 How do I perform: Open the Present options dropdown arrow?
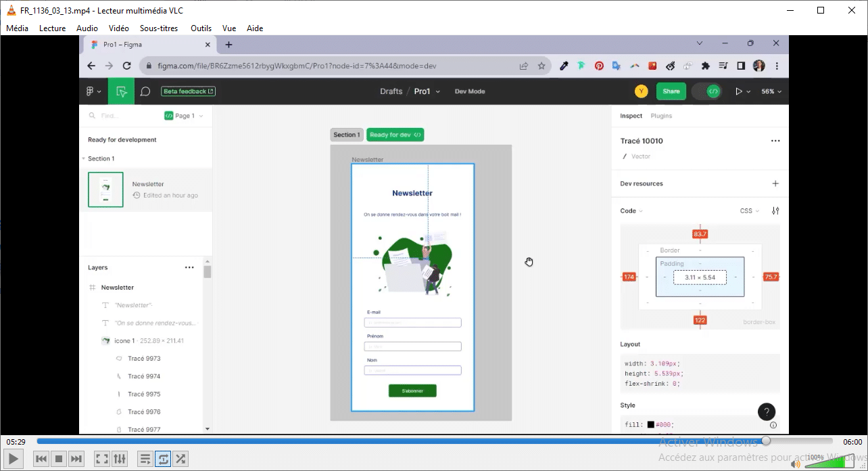pos(748,91)
